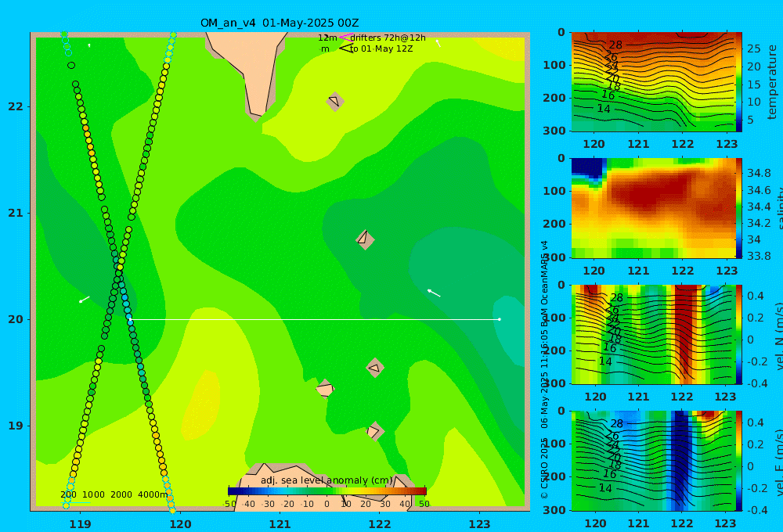783x532 pixels.
Task: Click the western endpoint of the white transect line
Action: pos(130,319)
